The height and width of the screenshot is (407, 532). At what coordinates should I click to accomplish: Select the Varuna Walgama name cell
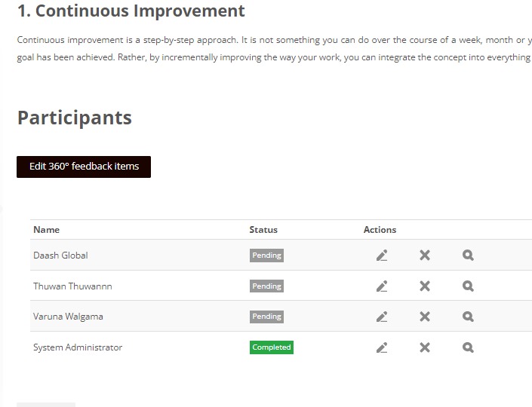coord(68,317)
